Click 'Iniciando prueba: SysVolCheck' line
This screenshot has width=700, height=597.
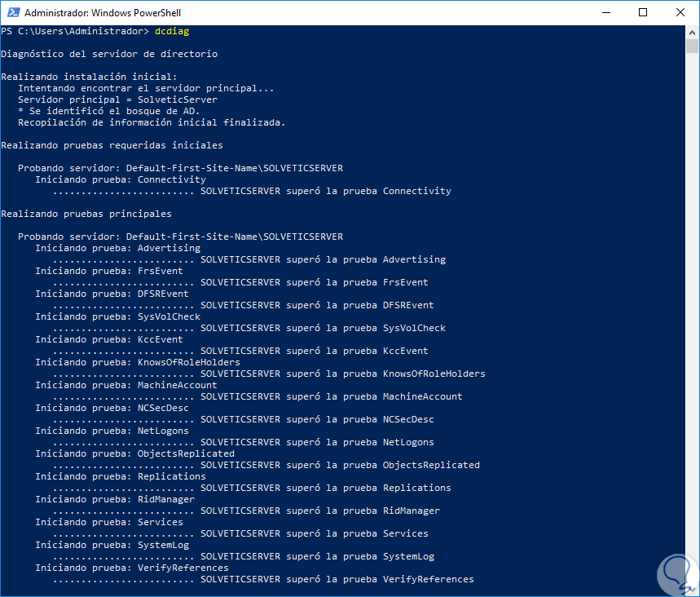[x=118, y=316]
